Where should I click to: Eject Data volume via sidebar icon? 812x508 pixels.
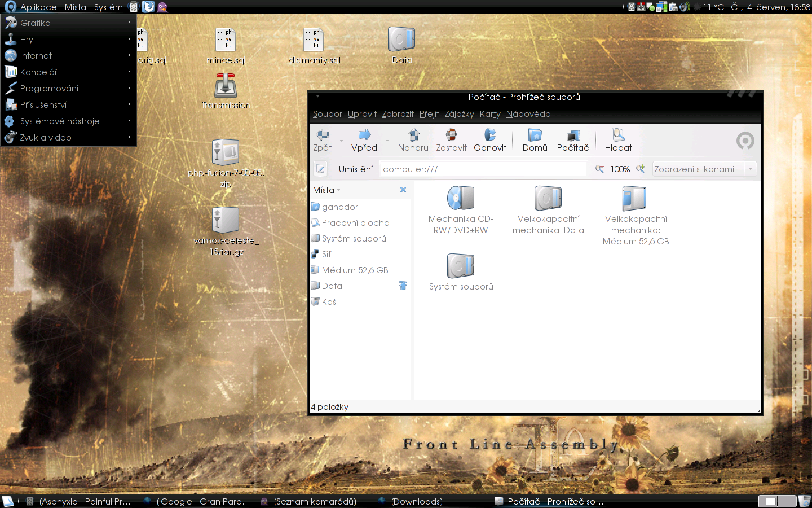point(403,286)
